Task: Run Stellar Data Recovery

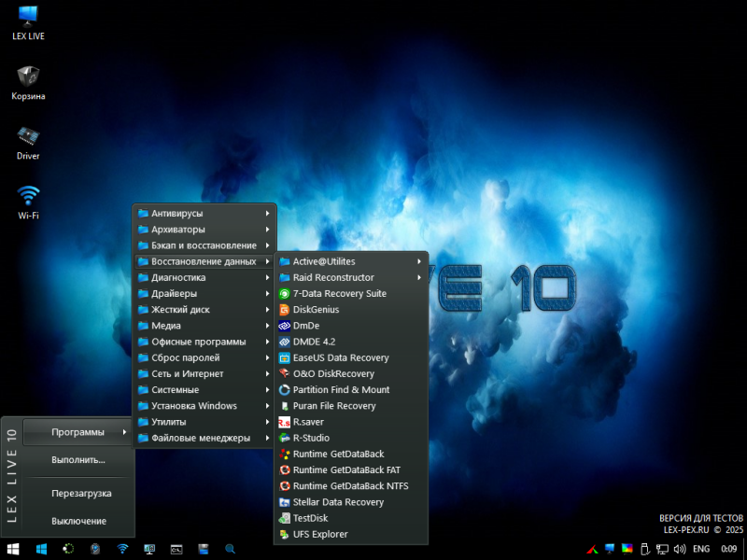Action: (338, 502)
